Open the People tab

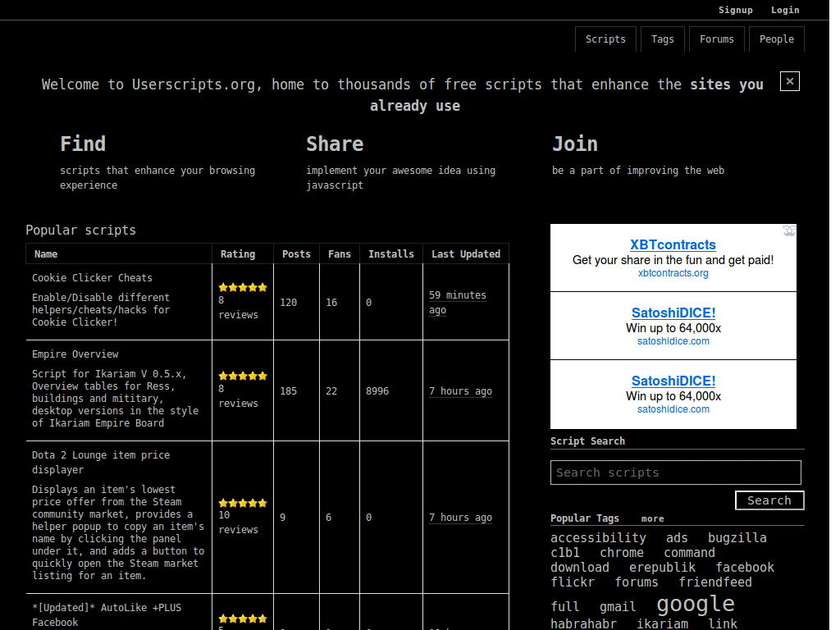point(776,39)
